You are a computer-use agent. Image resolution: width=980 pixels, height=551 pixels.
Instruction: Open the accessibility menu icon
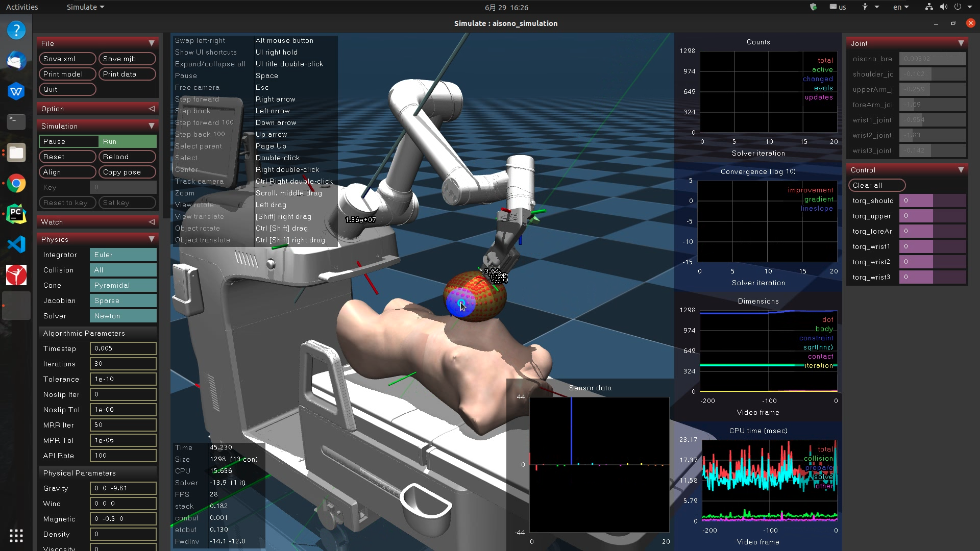(x=865, y=7)
